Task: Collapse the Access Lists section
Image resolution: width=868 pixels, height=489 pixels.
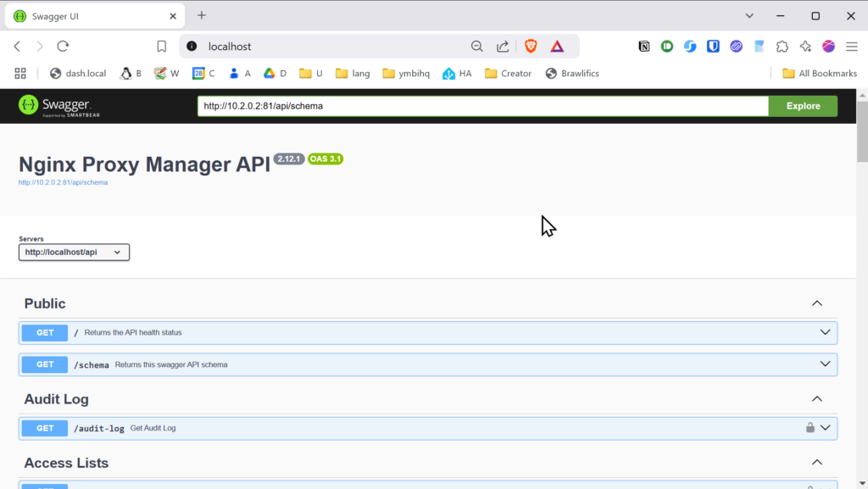Action: tap(817, 463)
